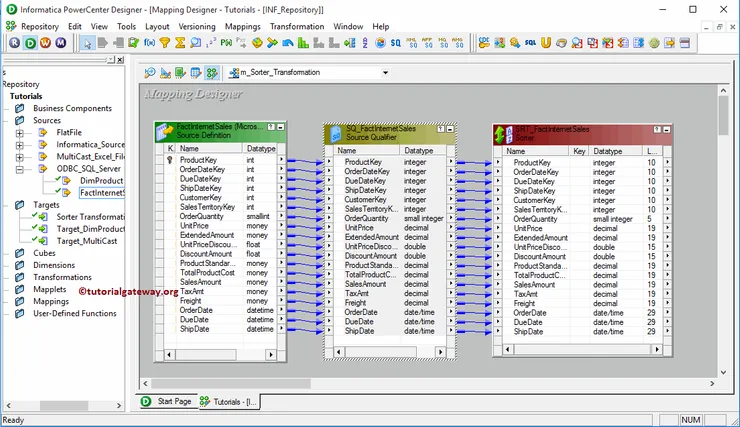Viewport: 740px width, 427px height.
Task: Expand the Informatica_Source folder
Action: pyautogui.click(x=19, y=145)
